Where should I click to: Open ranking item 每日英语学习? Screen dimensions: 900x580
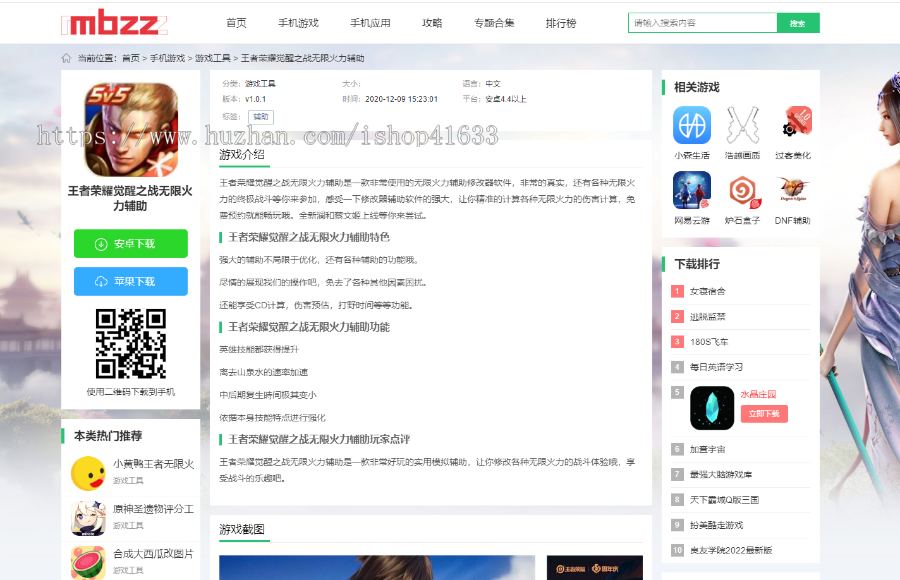pyautogui.click(x=716, y=367)
